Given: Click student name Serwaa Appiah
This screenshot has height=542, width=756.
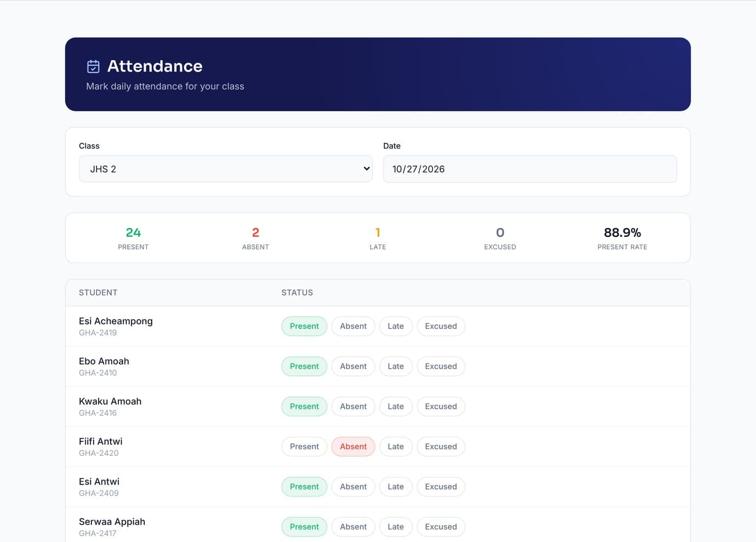Looking at the screenshot, I should tap(112, 522).
